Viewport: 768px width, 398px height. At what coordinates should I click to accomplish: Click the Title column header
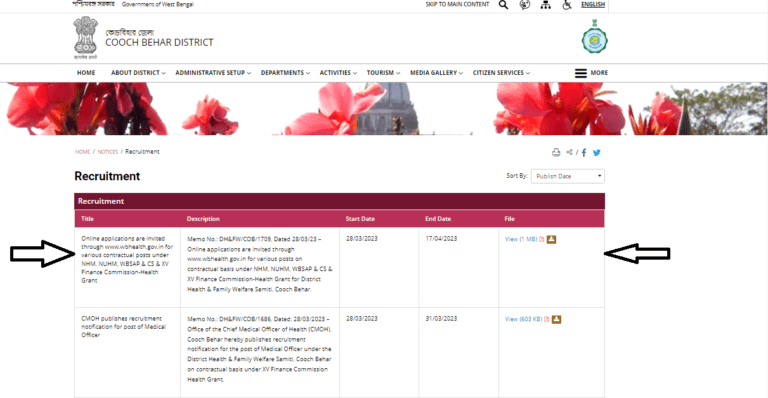(87, 219)
